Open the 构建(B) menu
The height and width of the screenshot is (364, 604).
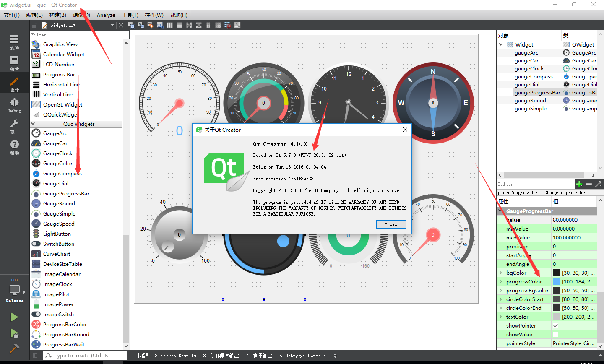[x=57, y=15]
